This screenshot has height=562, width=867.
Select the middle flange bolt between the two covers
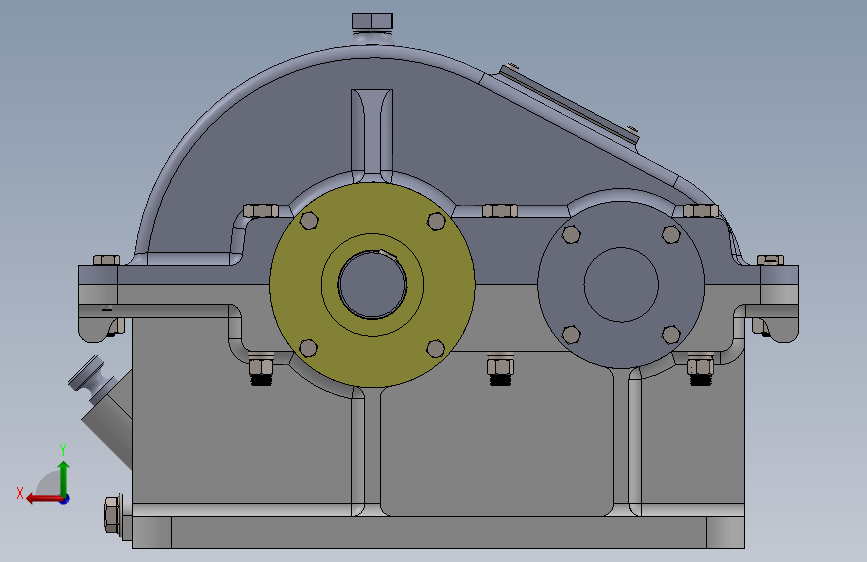[500, 211]
